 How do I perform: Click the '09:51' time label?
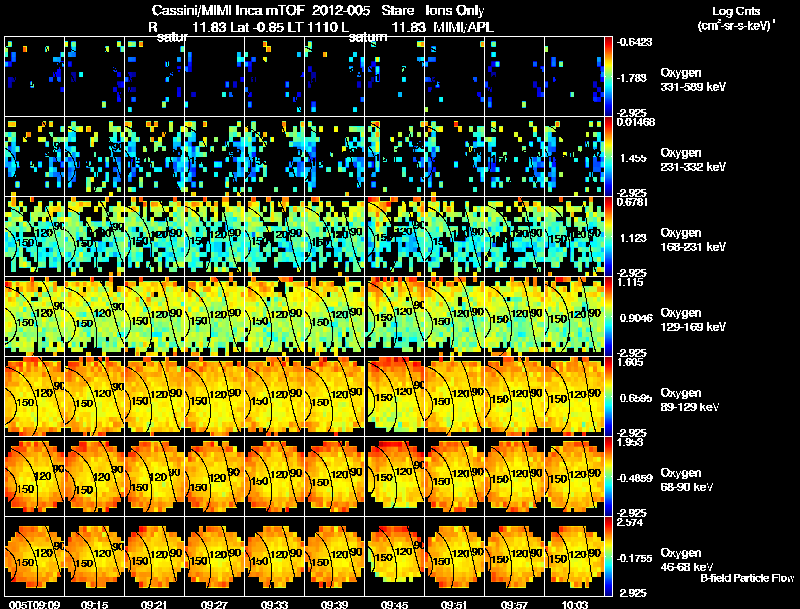(454, 604)
